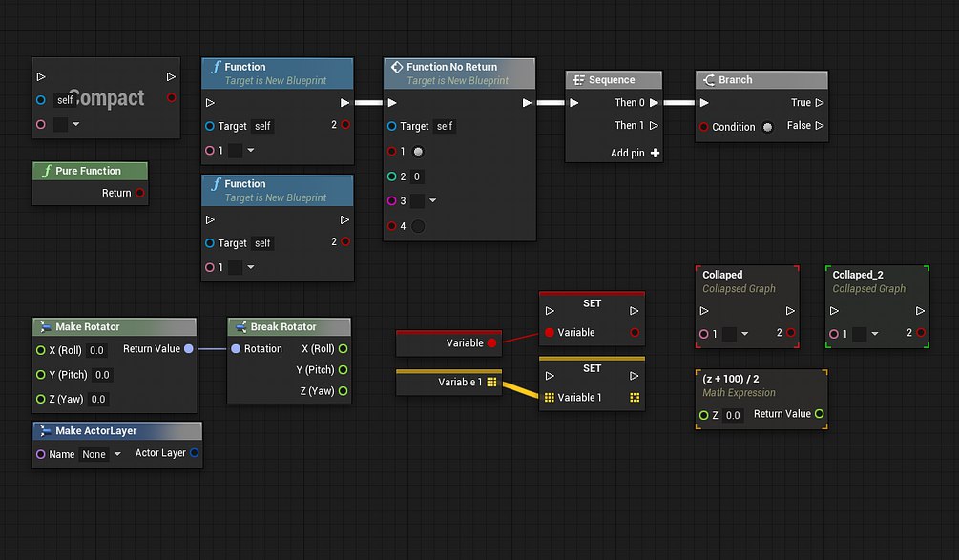Click the Math Expression Return Value pin

tap(820, 414)
